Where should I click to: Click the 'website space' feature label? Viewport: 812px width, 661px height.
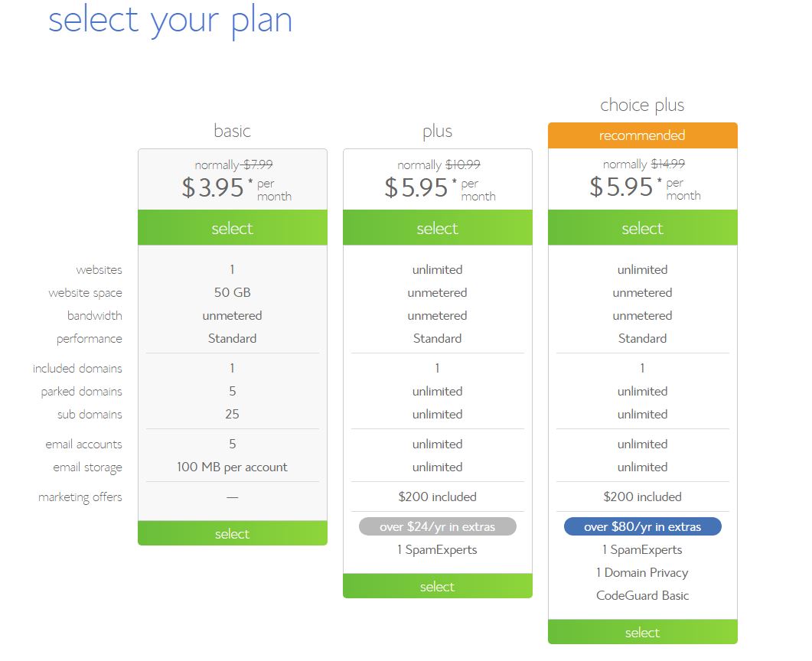[x=85, y=293]
